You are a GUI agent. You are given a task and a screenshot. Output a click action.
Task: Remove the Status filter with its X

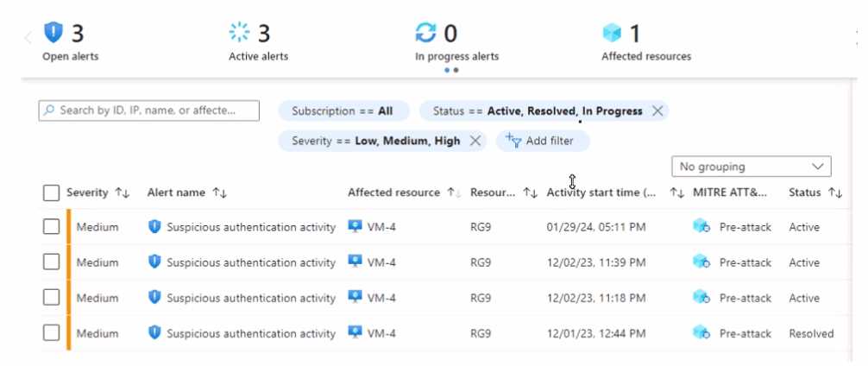(657, 111)
